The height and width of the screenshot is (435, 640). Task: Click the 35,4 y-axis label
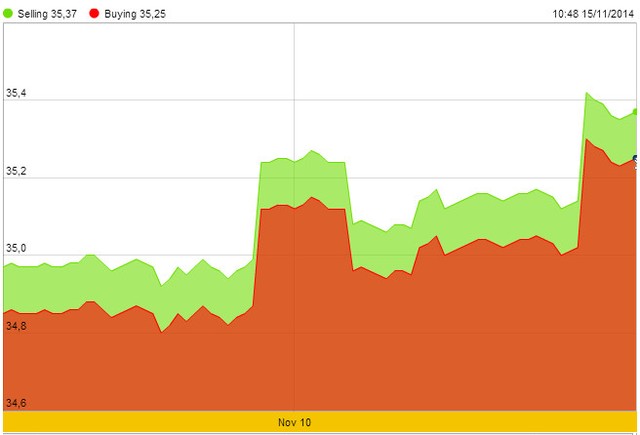(16, 95)
